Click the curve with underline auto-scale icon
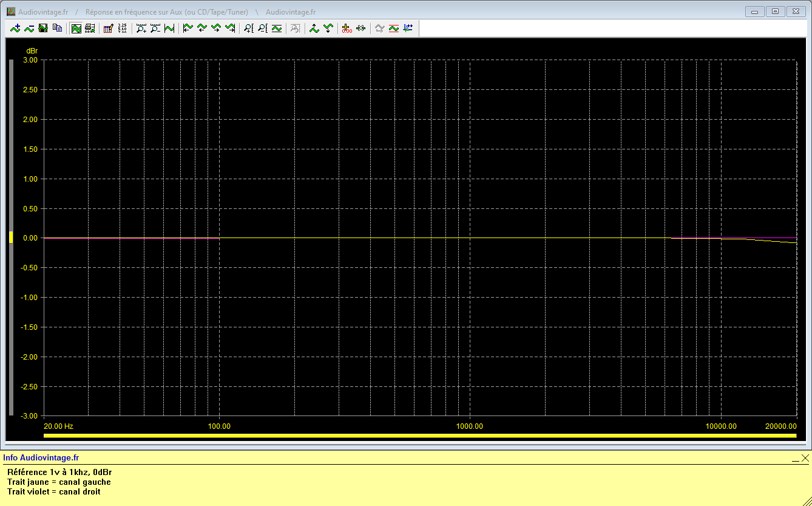The height and width of the screenshot is (506, 812). coord(277,28)
